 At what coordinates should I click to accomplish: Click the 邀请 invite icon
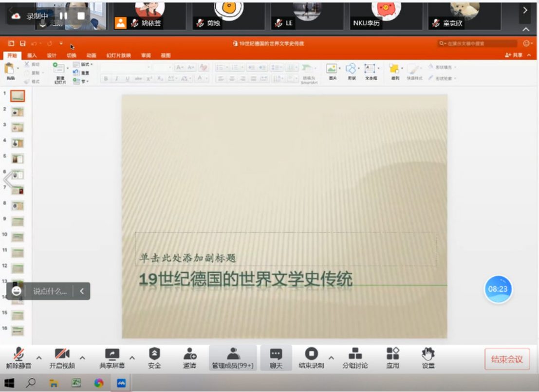tap(190, 358)
